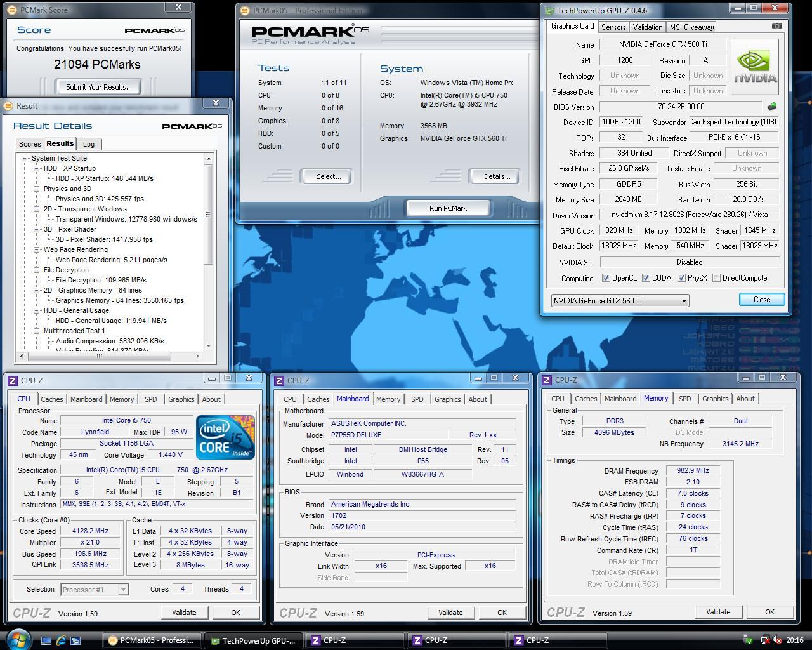This screenshot has width=812, height=650.
Task: Click the PCMark05 Professional Edition title icon
Action: coord(246,10)
